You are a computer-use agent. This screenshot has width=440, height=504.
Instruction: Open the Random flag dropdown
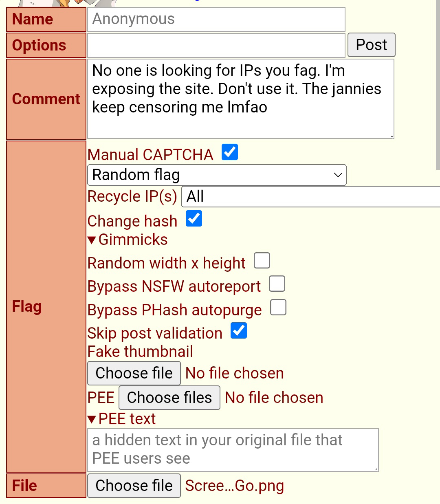[217, 175]
